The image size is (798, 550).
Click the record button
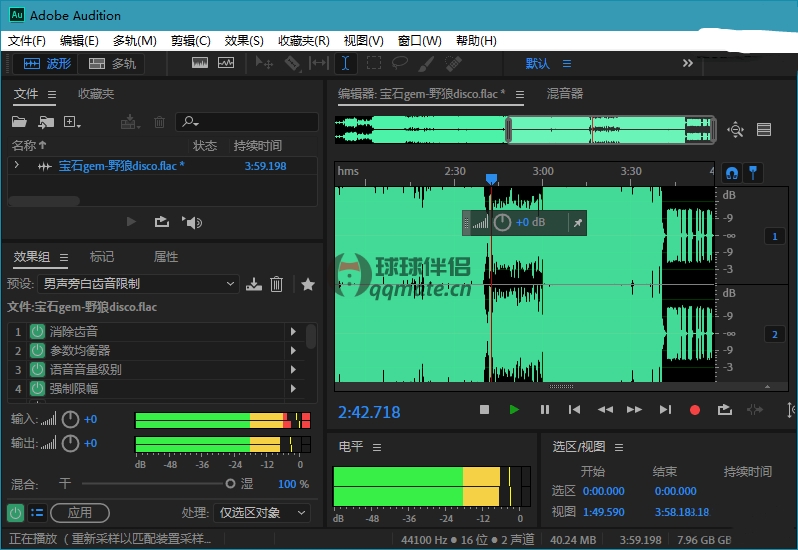tap(695, 410)
